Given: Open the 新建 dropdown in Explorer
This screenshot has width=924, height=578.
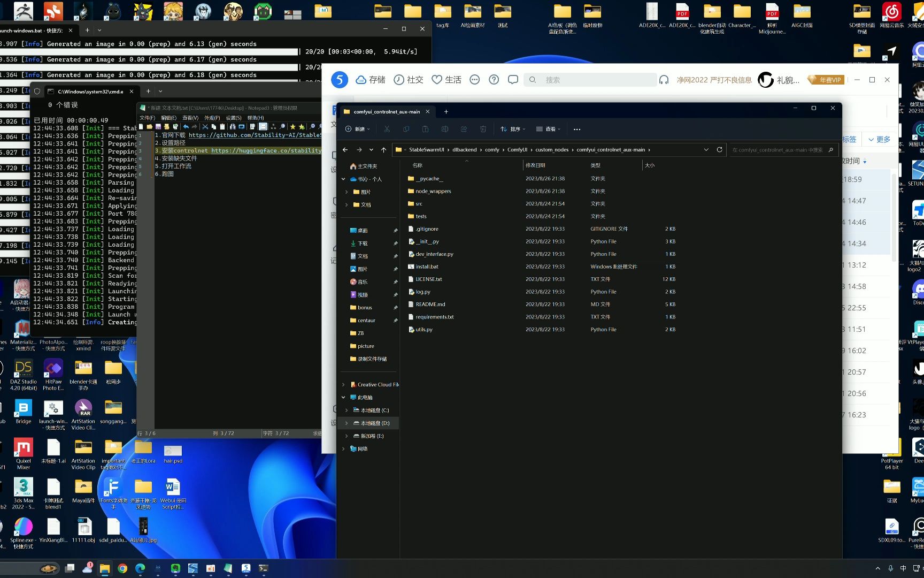Looking at the screenshot, I should click(x=357, y=129).
